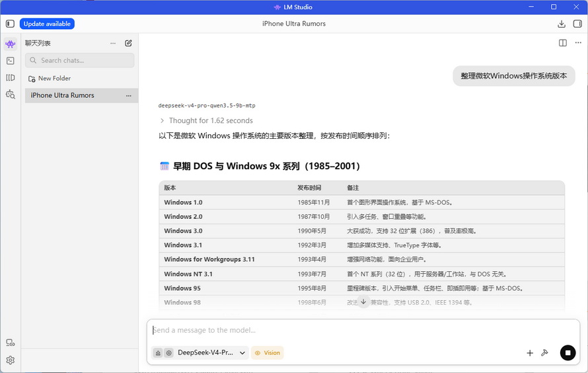Click the Update available button
Viewport: 588px width, 373px height.
pyautogui.click(x=47, y=24)
